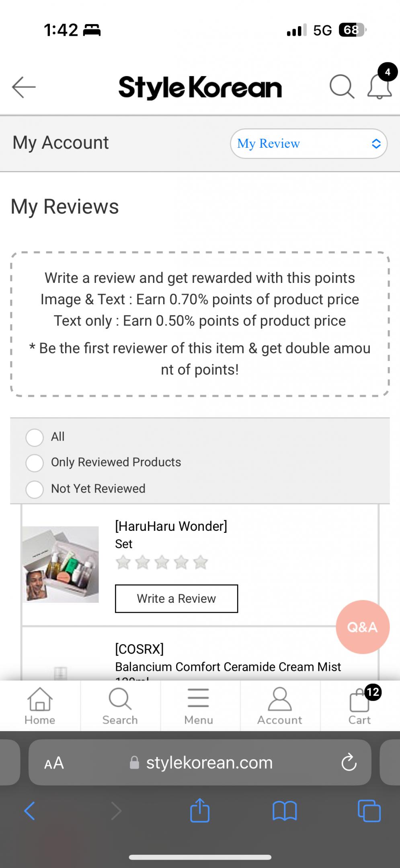Image resolution: width=400 pixels, height=868 pixels.
Task: Open Safari bookmarks icon
Action: 284,810
